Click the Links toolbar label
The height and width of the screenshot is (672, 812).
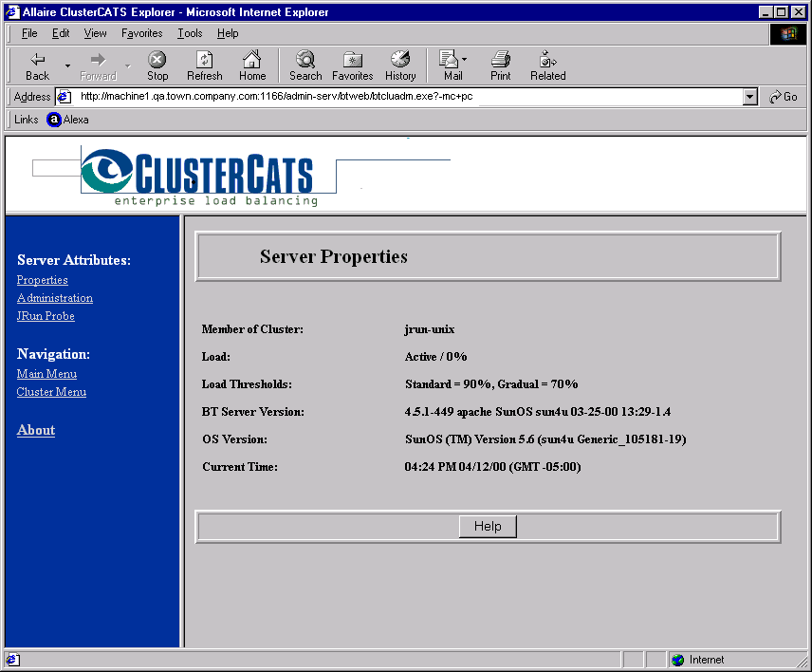[x=27, y=120]
